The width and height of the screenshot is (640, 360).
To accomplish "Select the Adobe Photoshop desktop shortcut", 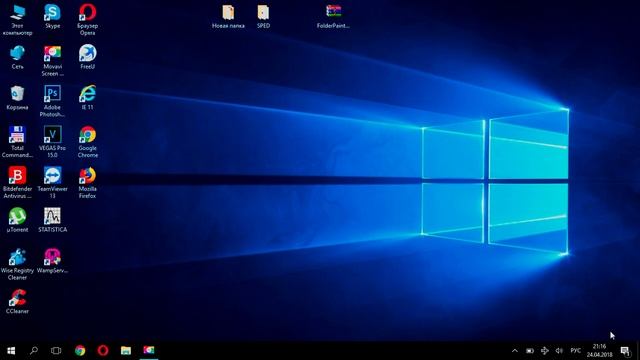I will 52,101.
